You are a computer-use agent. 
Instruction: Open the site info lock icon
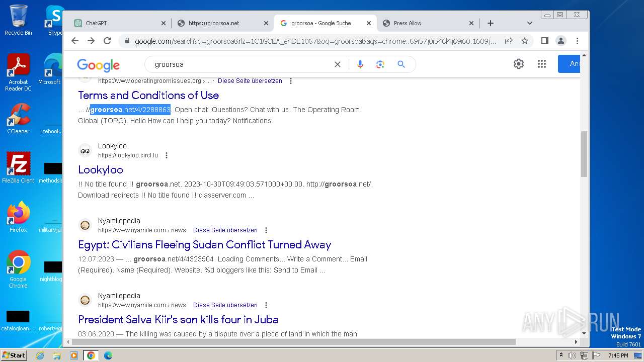coord(127,41)
